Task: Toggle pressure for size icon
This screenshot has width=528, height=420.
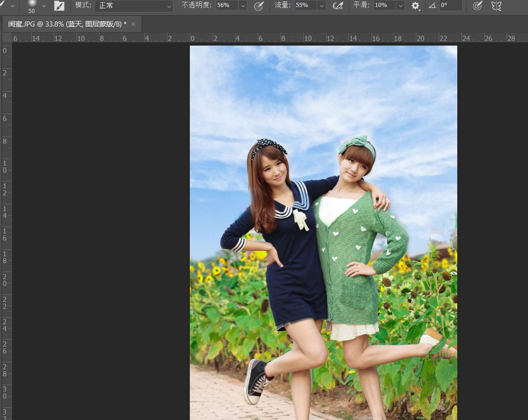Action: (477, 6)
